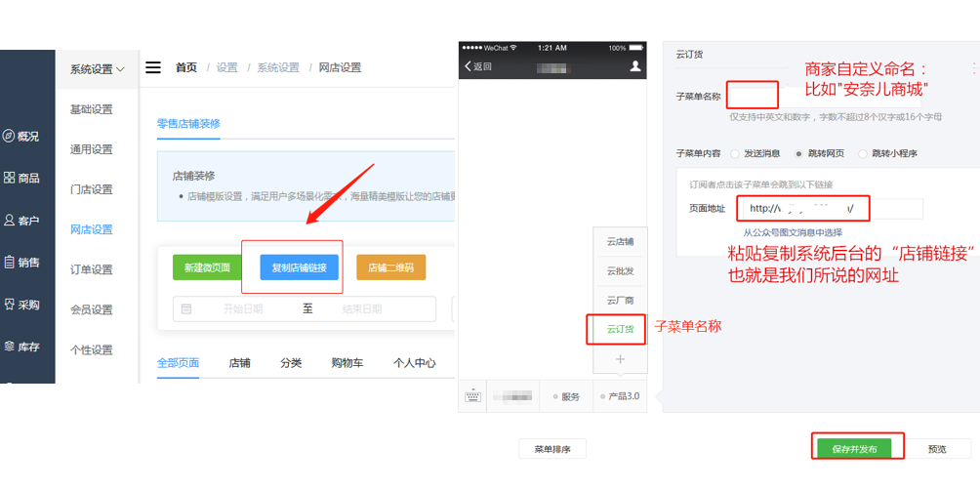Viewport: 980px width, 490px height.
Task: Switch to the 零售店铺装修 tab
Action: (188, 123)
